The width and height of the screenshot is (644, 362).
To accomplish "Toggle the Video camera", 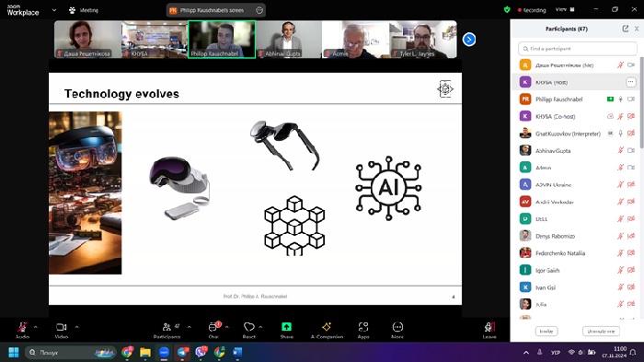I will click(62, 327).
